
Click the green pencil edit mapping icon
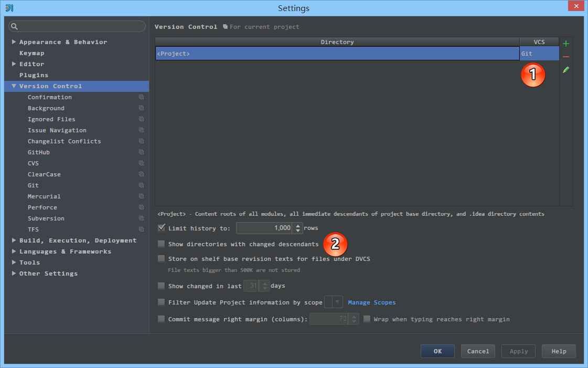tap(566, 70)
